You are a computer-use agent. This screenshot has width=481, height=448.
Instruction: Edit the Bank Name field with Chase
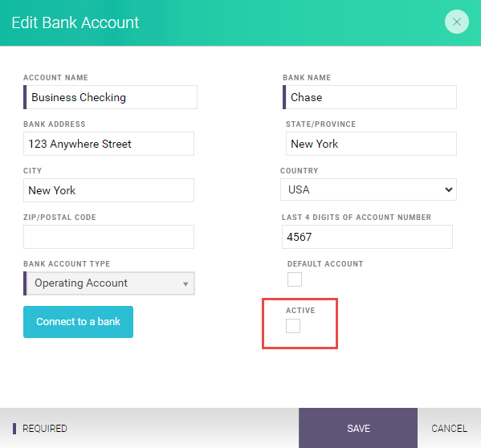point(369,97)
